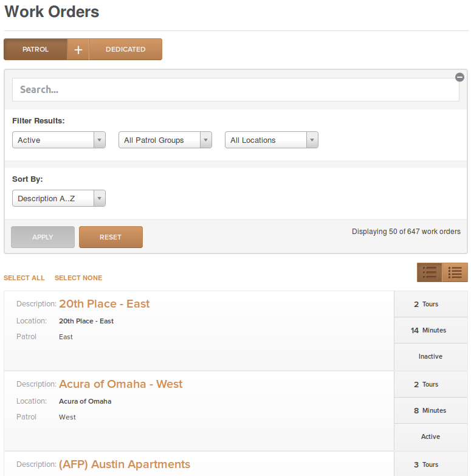Focus the Search input field
This screenshot has height=476, width=471.
tap(236, 89)
